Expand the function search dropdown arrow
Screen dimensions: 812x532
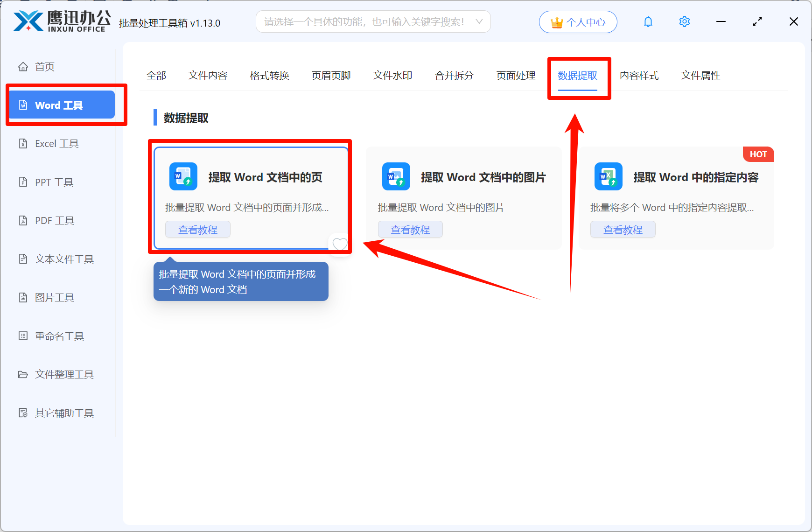pos(479,21)
